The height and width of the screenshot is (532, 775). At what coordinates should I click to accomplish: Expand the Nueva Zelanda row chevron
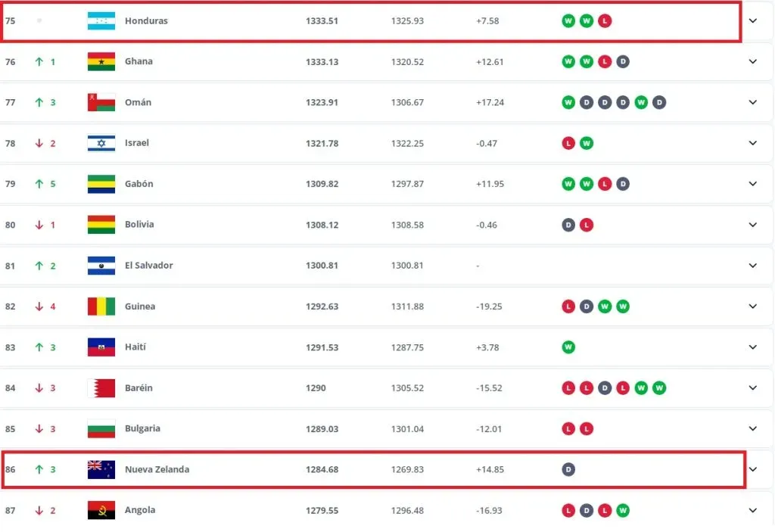752,469
